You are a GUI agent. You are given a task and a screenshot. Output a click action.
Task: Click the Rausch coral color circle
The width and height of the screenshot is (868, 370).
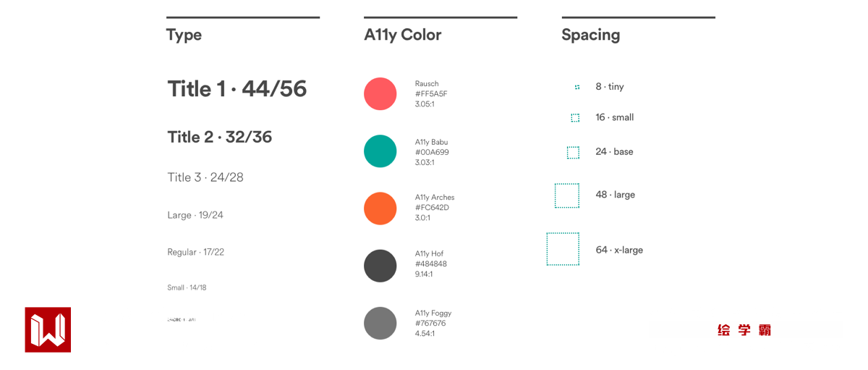(380, 94)
